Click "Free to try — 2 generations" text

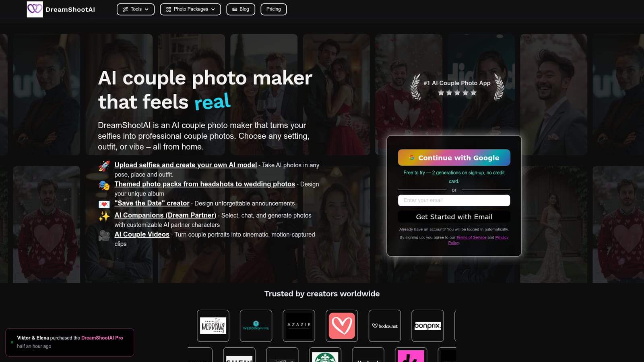[454, 177]
